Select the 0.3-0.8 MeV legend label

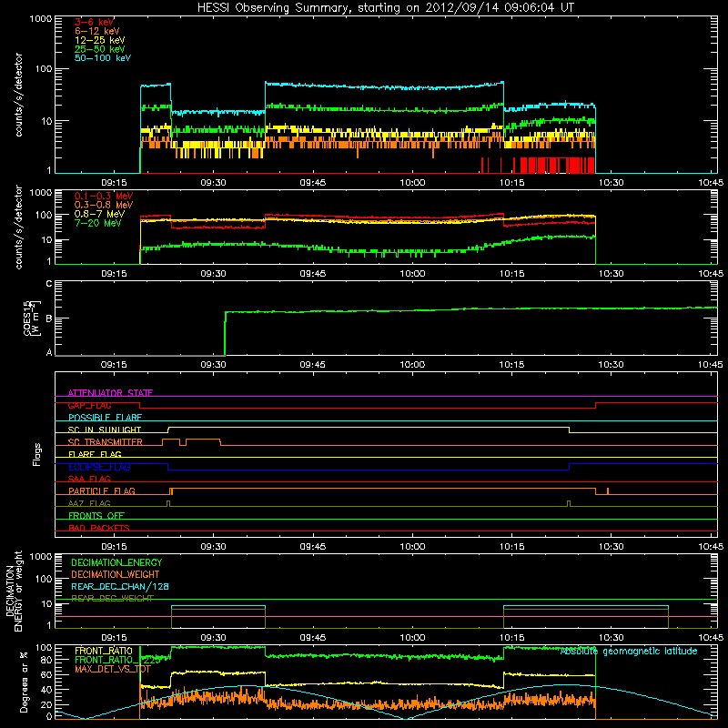click(x=104, y=205)
